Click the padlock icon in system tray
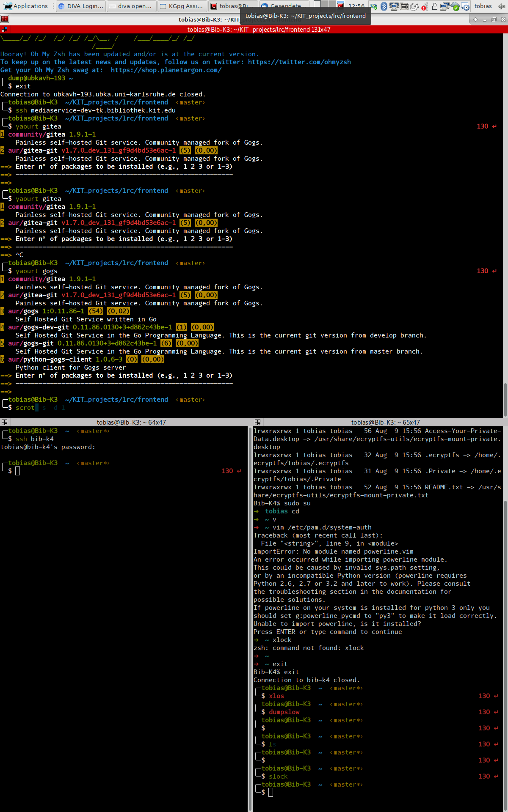 coord(435,6)
